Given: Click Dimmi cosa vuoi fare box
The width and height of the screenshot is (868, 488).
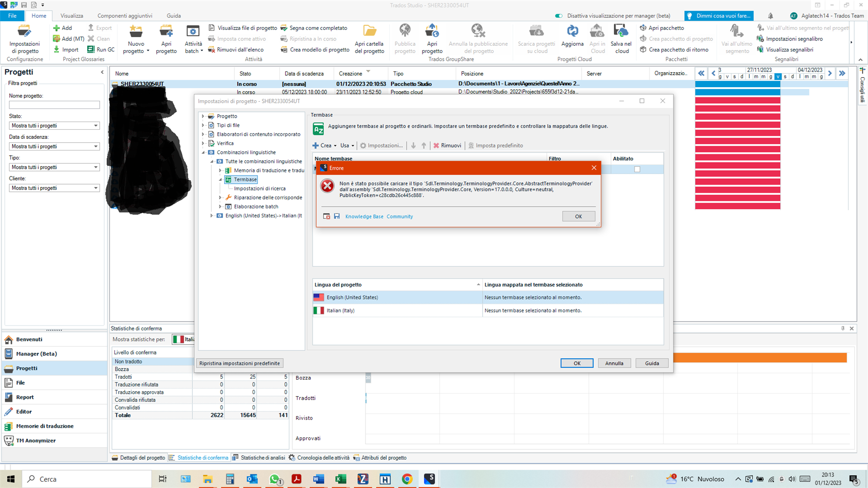Looking at the screenshot, I should (x=719, y=16).
